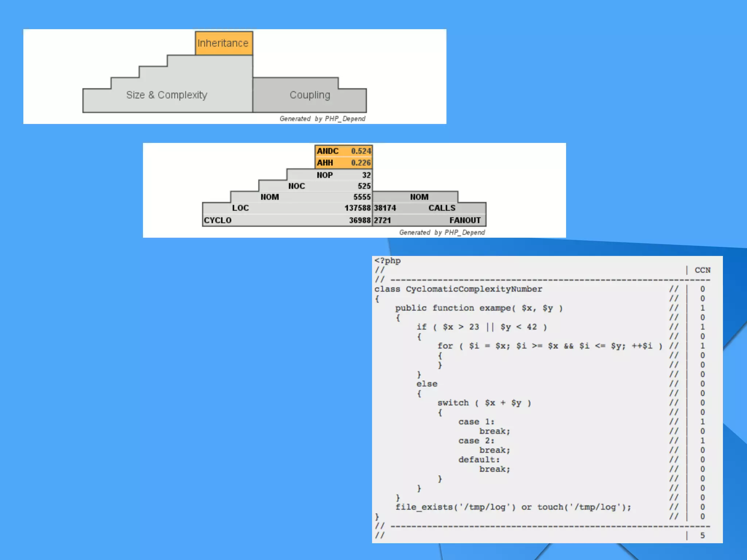Select the AHH 0.226 metric row
Image resolution: width=747 pixels, height=560 pixels.
pyautogui.click(x=344, y=163)
